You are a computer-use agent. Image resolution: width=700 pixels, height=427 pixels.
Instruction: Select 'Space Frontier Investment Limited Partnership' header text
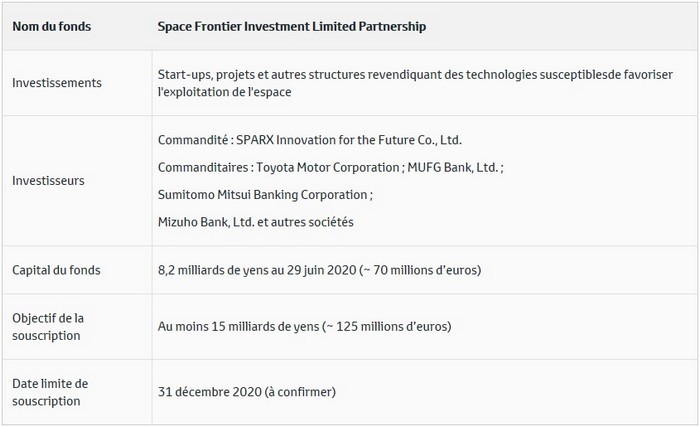click(x=292, y=27)
